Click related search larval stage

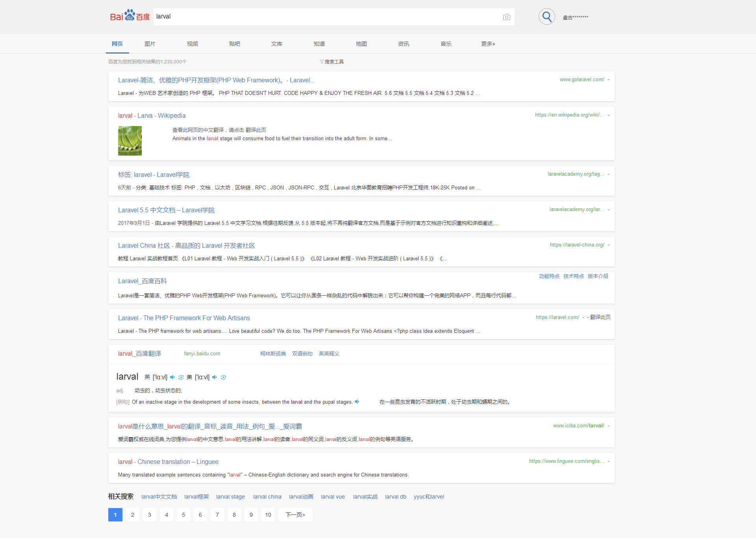coord(230,497)
